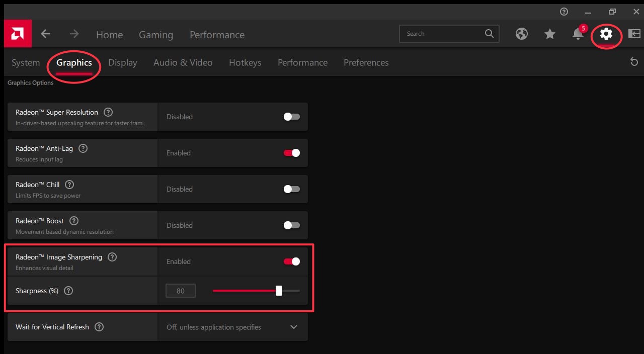Show help for Wait for Vertical Refresh
Viewport: 644px width, 354px height.
click(99, 327)
